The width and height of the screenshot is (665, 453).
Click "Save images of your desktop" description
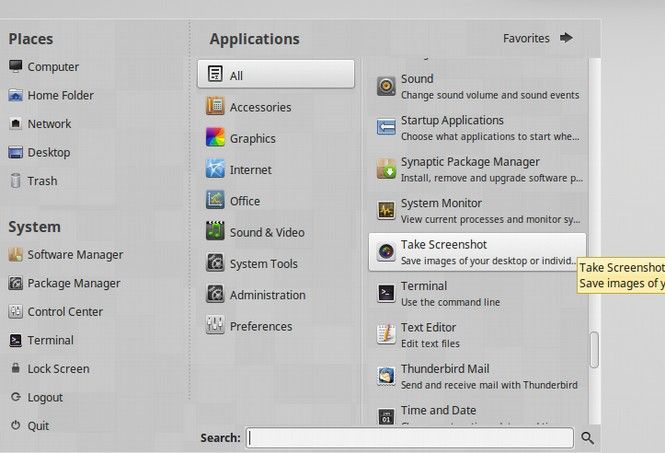(x=488, y=260)
